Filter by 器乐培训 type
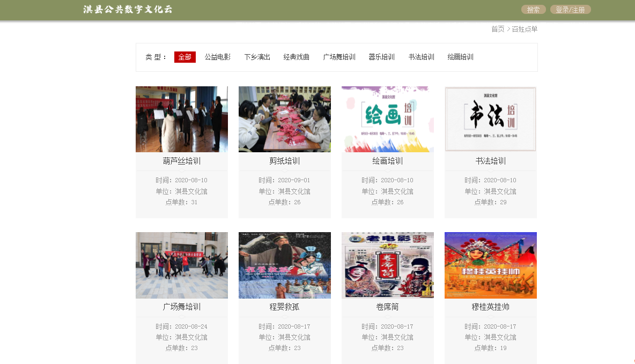 381,57
